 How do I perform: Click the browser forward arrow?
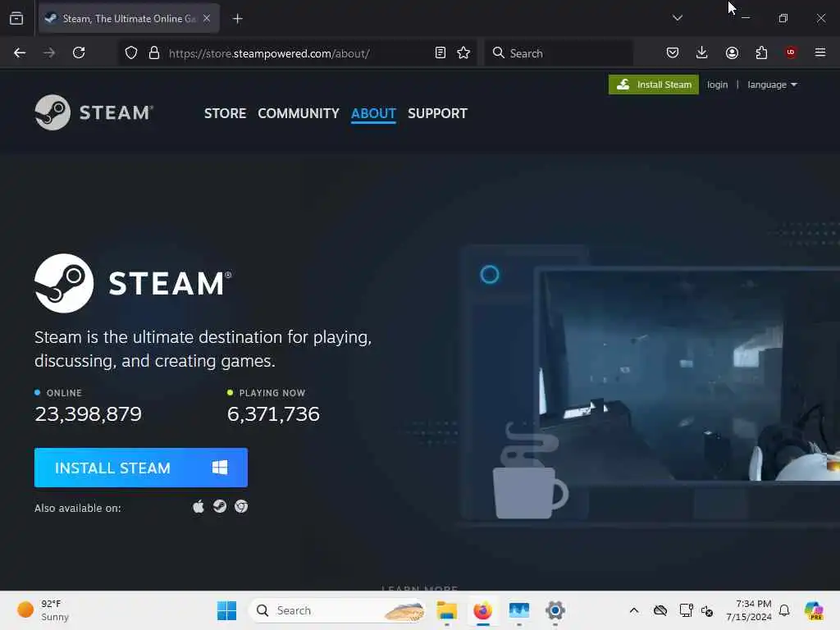tap(48, 52)
